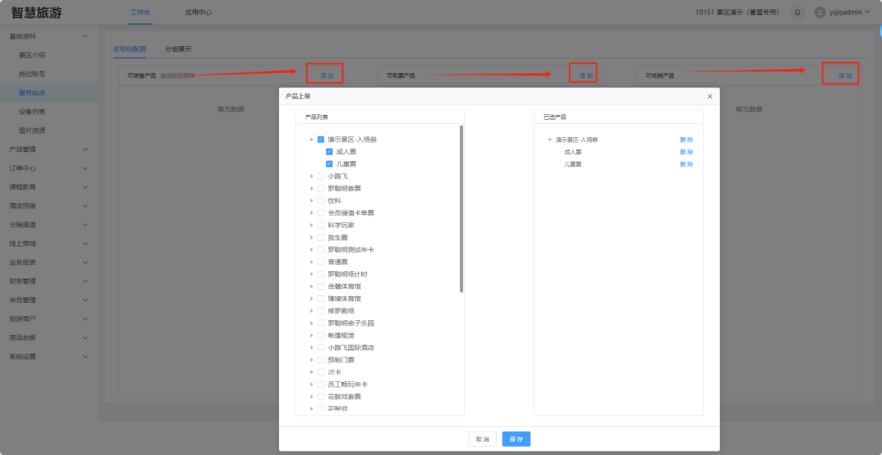Image resolution: width=882 pixels, height=455 pixels.
Task: Collapse 演示景区-入场券 in selected products panel
Action: [x=549, y=139]
